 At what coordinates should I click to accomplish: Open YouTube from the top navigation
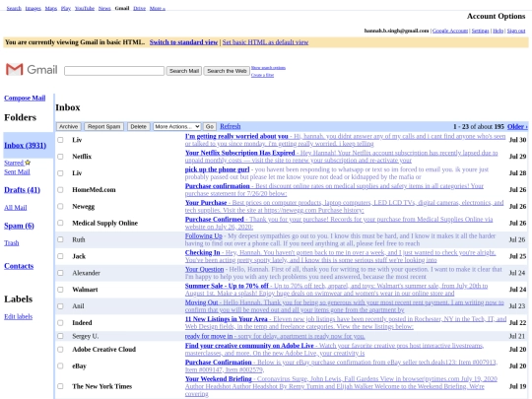(85, 8)
